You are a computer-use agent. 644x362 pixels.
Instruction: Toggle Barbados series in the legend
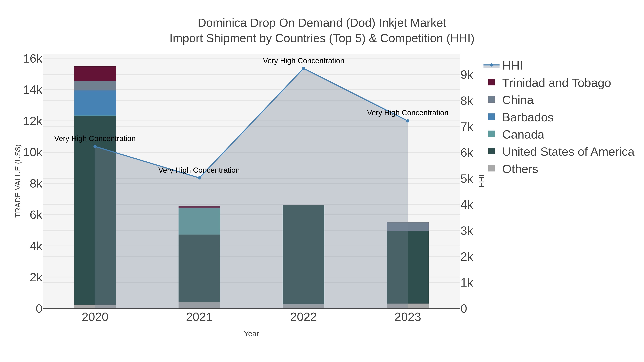521,117
